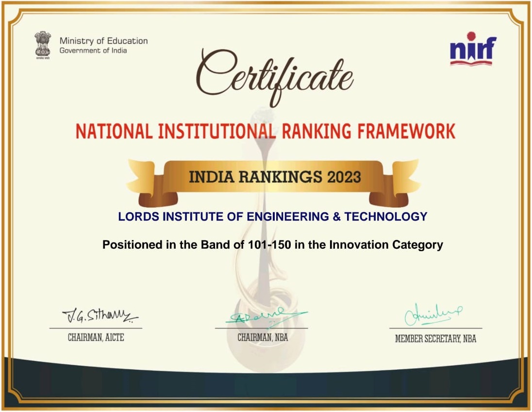Viewport: 532px width, 412px height.
Task: Click the Indian national emblem icon
Action: [x=43, y=45]
